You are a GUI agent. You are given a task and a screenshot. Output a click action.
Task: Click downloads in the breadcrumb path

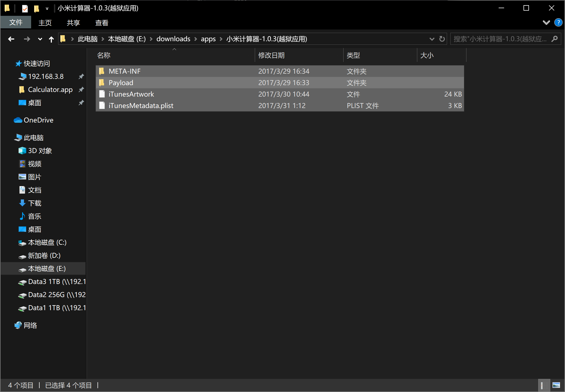[173, 39]
